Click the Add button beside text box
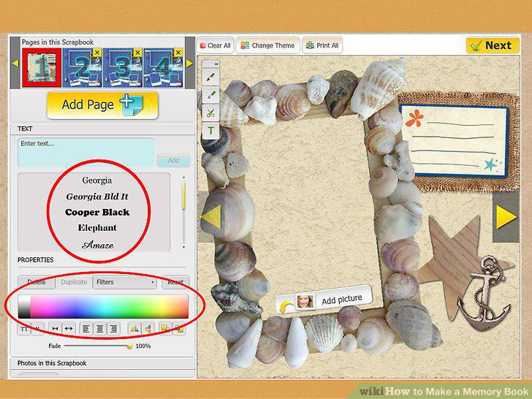This screenshot has height=399, width=532. pos(173,160)
